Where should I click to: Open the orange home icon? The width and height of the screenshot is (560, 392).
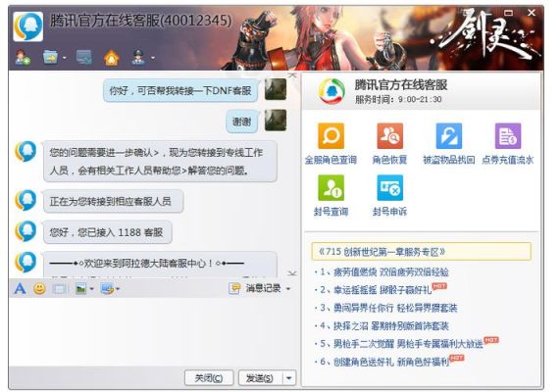click(x=112, y=58)
